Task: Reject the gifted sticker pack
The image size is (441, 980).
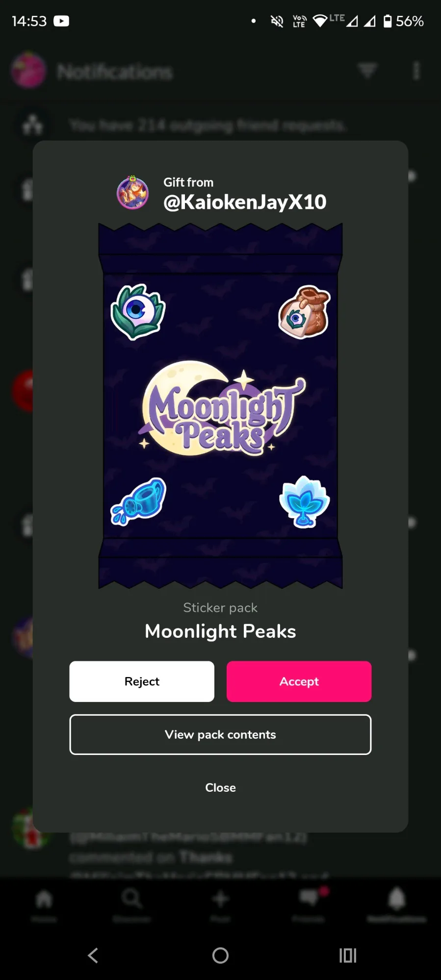Action: pyautogui.click(x=142, y=681)
